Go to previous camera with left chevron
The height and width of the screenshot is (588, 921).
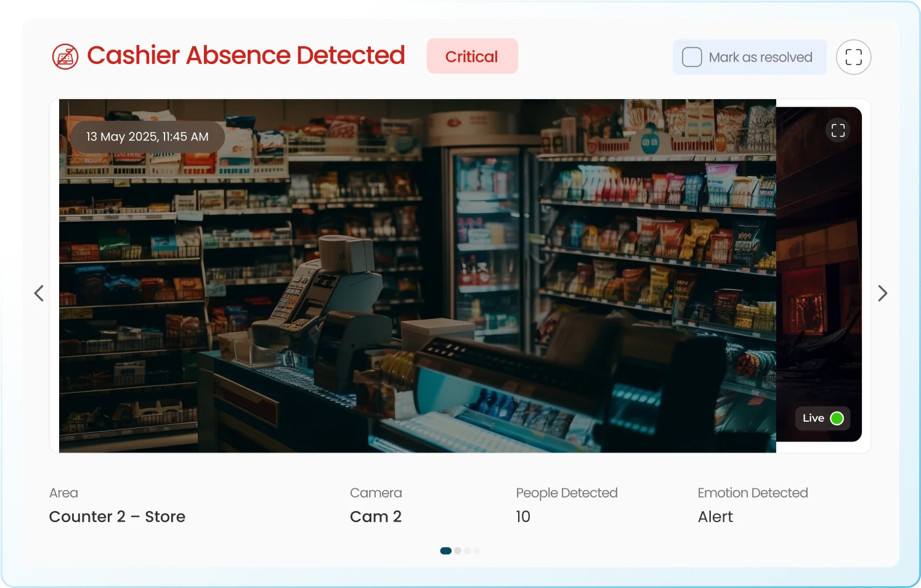click(x=39, y=293)
